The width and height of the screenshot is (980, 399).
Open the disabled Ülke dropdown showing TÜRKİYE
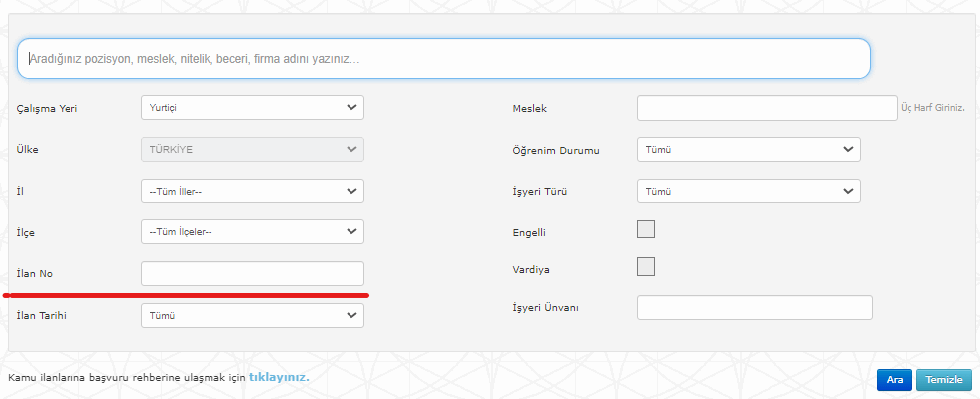(x=252, y=149)
